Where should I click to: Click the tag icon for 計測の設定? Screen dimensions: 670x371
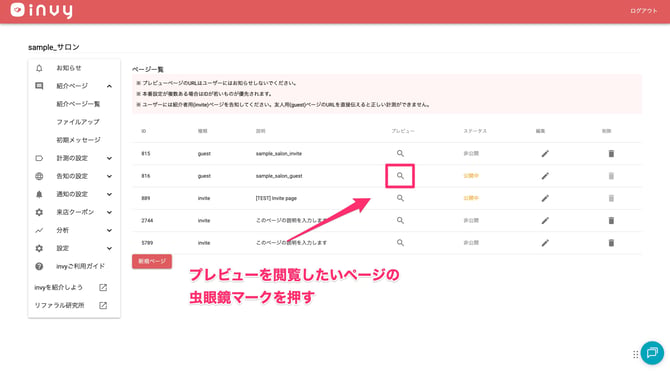(x=39, y=158)
